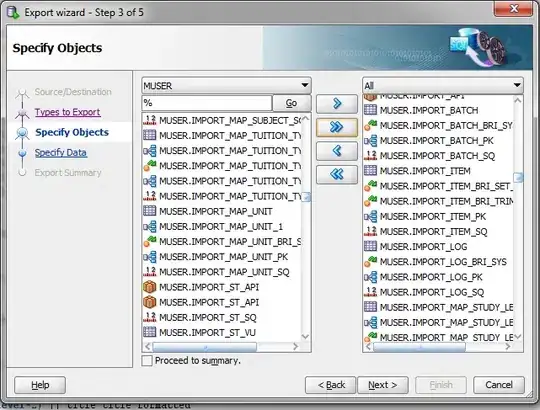Click the table icon beside MUSER.IMPORT_BATCH
Screen dimensions: 540x410
click(371, 110)
